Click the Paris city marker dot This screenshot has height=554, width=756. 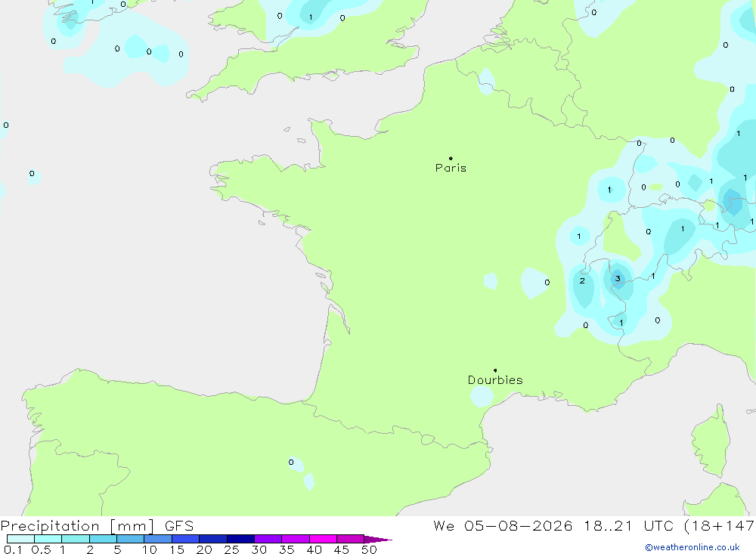tap(451, 158)
